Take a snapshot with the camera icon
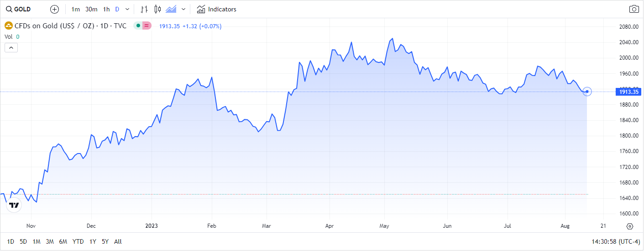Image resolution: width=644 pixels, height=251 pixels. [634, 9]
